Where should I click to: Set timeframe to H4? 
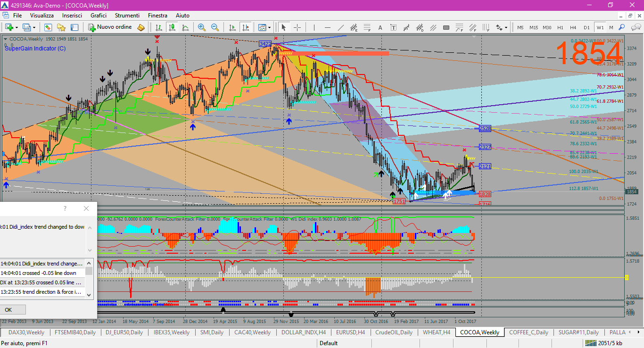tap(573, 27)
